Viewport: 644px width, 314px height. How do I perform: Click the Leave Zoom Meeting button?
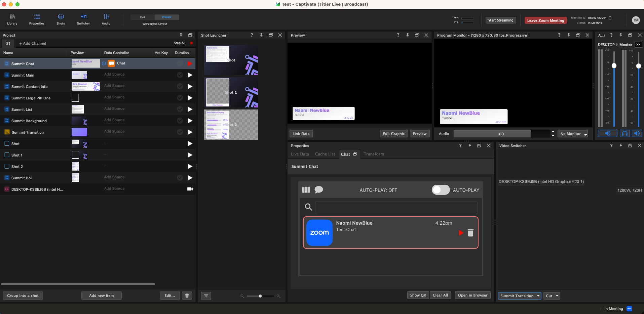545,20
